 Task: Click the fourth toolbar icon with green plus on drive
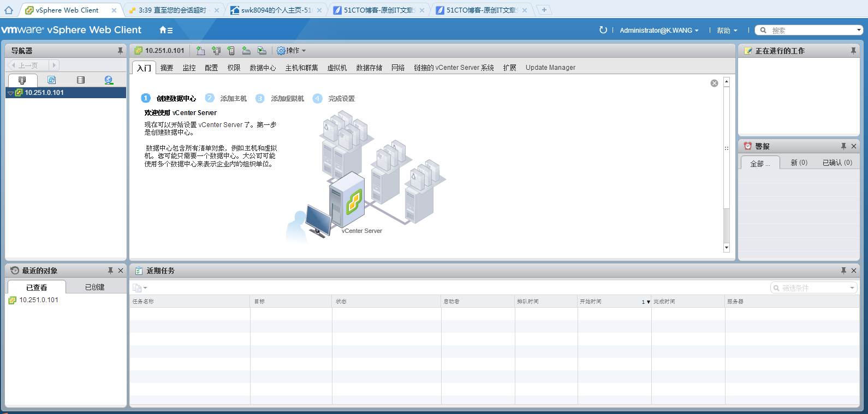[246, 51]
